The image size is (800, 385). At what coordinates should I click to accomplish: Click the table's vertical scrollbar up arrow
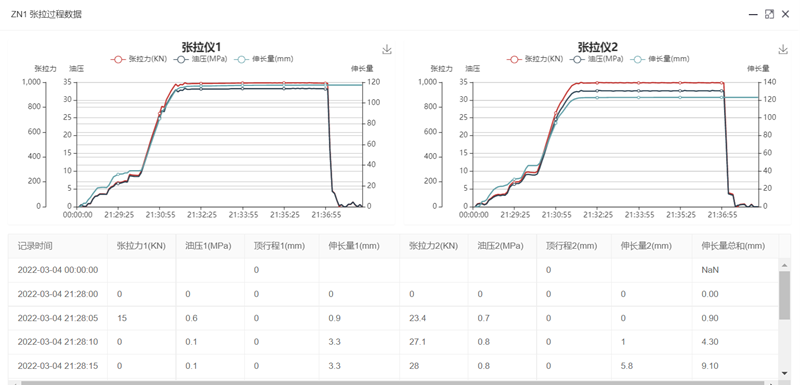(x=784, y=264)
